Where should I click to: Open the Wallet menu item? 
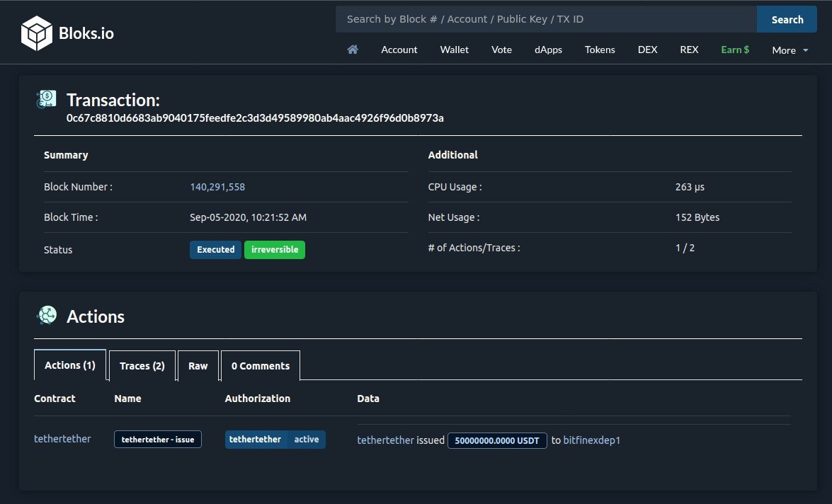(454, 50)
